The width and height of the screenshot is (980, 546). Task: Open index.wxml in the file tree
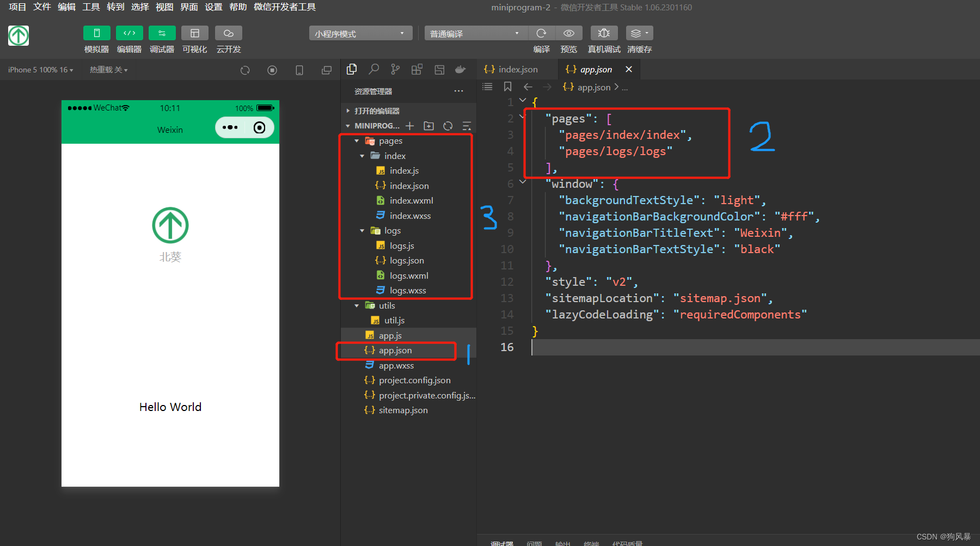pyautogui.click(x=411, y=201)
